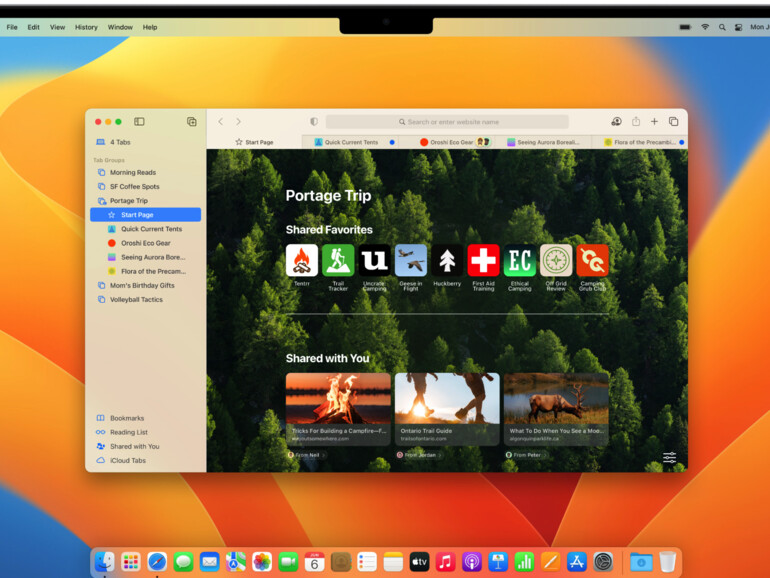Toggle the Safari sidebar button
770x578 pixels.
pos(139,121)
